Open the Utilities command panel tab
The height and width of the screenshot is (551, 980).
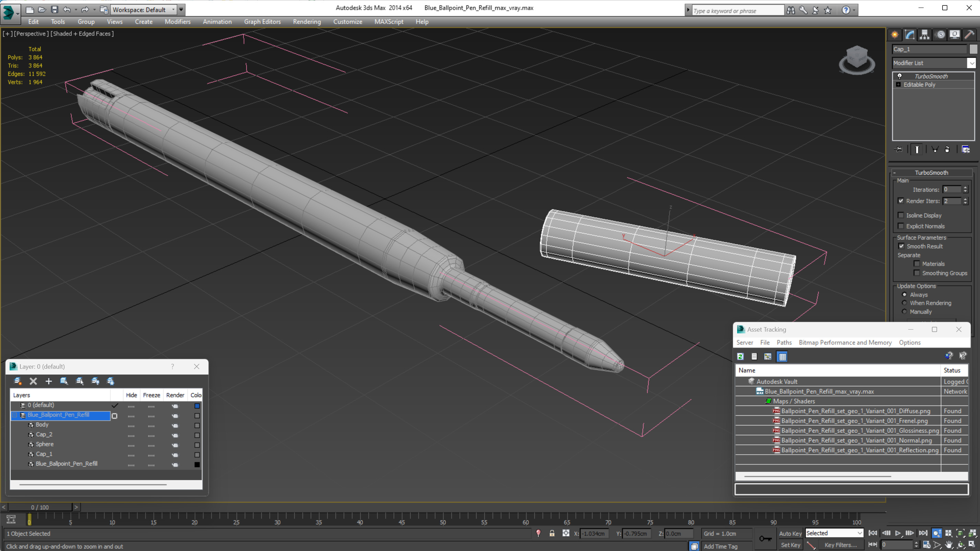pos(969,35)
